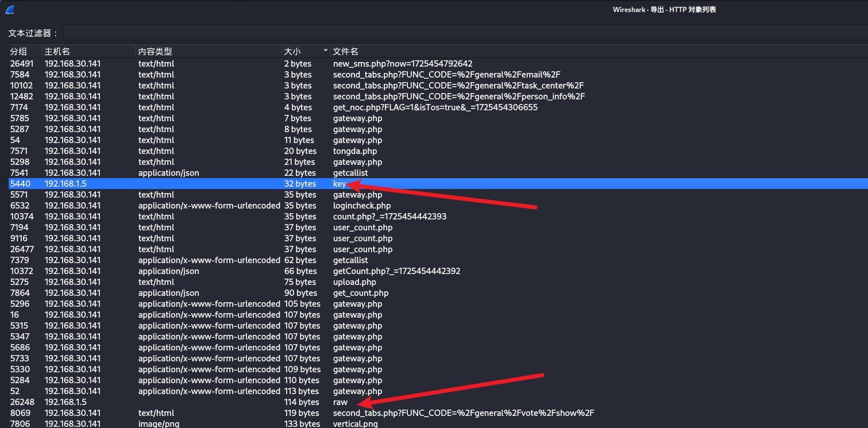Image resolution: width=868 pixels, height=428 pixels.
Task: Pick the vertical.png image object
Action: (355, 424)
